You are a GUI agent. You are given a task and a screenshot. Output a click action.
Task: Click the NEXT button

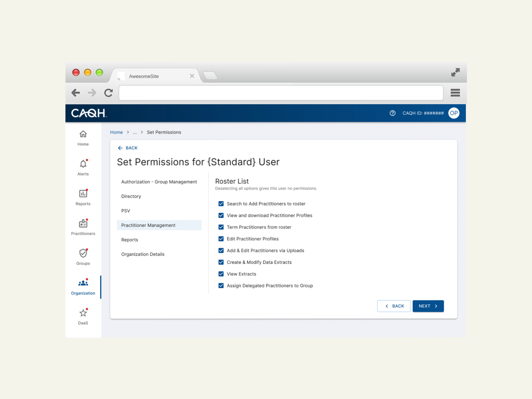pos(428,306)
